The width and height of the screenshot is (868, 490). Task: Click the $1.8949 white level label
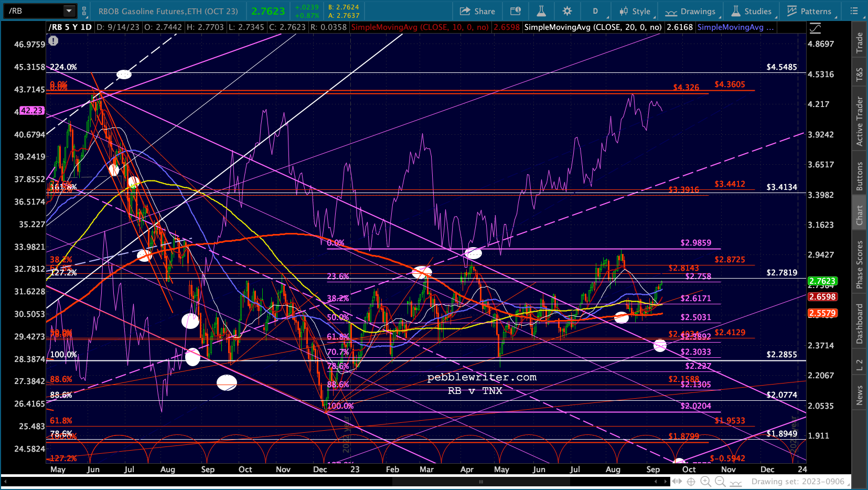[x=781, y=434]
